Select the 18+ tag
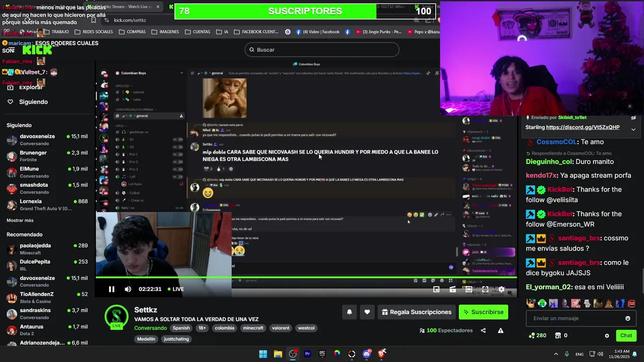The height and width of the screenshot is (362, 644). coord(202,328)
